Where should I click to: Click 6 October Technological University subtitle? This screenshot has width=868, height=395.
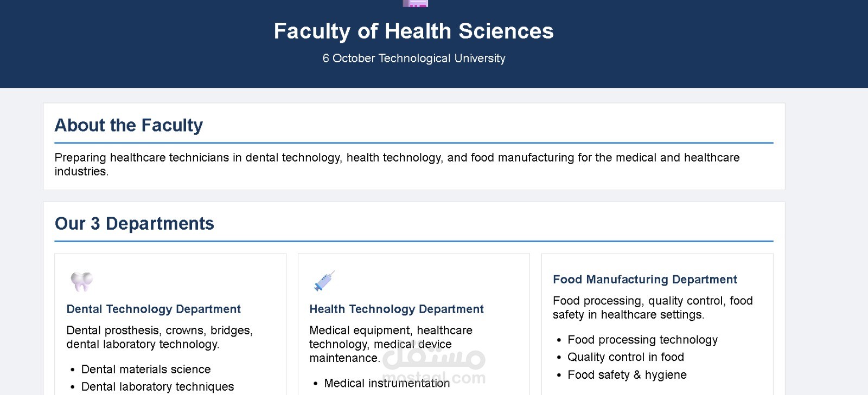point(413,59)
